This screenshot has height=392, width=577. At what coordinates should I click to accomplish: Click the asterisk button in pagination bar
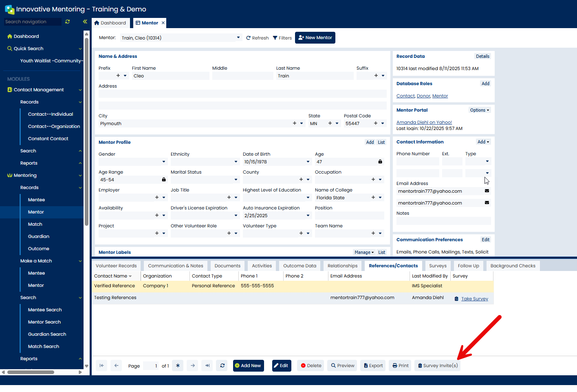point(178,366)
